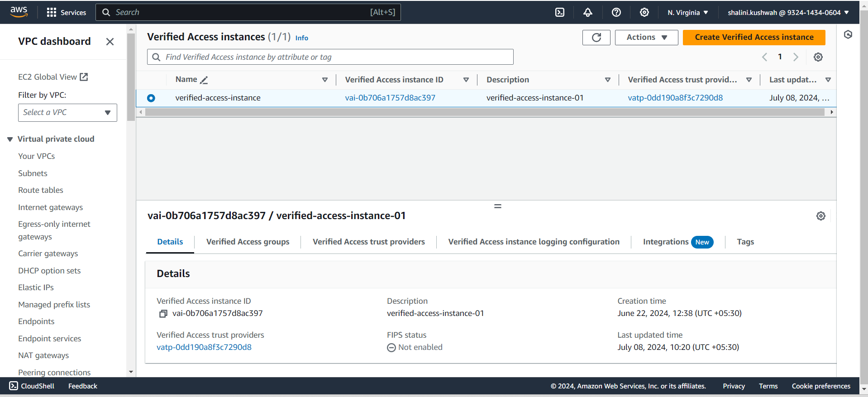Open Cookie preferences in footer
Image resolution: width=868 pixels, height=397 pixels.
coord(821,386)
